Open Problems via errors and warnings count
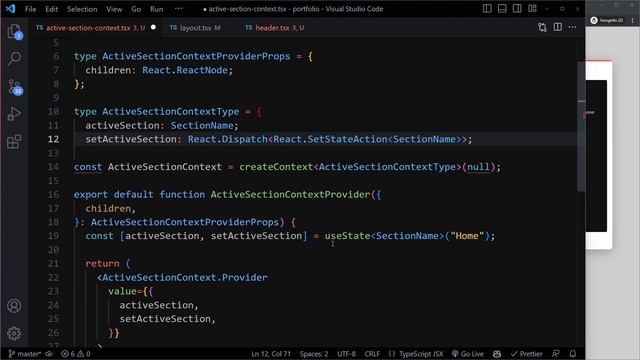The height and width of the screenshot is (360, 640). [76, 354]
